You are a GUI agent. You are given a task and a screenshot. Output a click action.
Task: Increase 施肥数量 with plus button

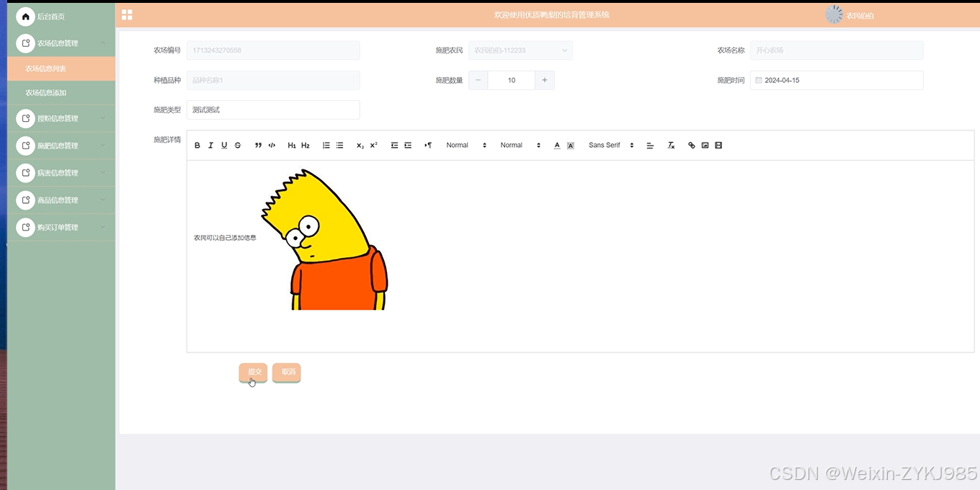(545, 81)
